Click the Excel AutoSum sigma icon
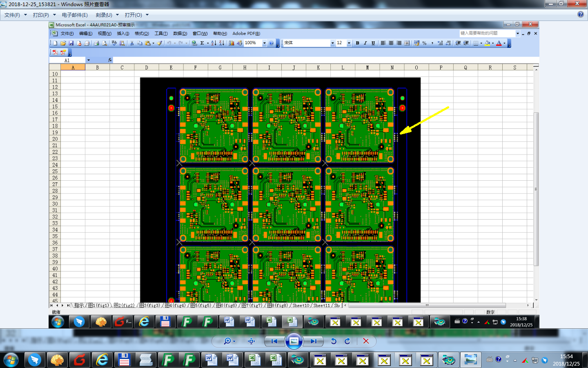This screenshot has height=368, width=588. click(202, 43)
